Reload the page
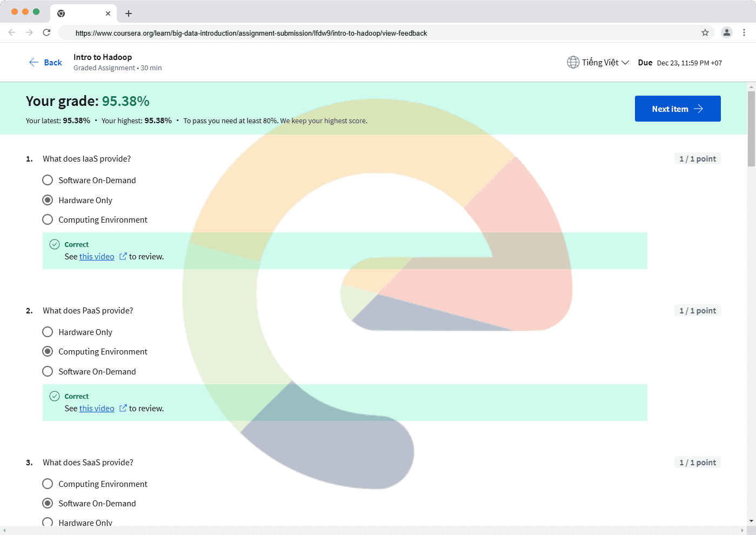This screenshot has width=756, height=535. coord(47,32)
